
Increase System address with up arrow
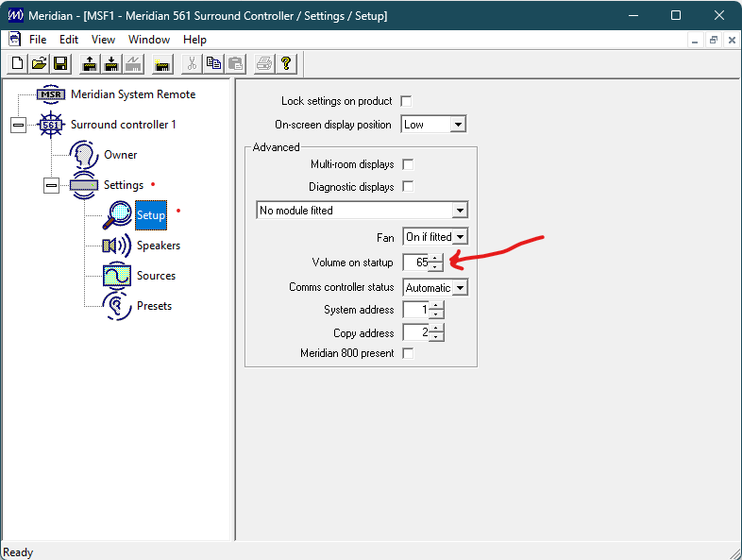point(436,305)
